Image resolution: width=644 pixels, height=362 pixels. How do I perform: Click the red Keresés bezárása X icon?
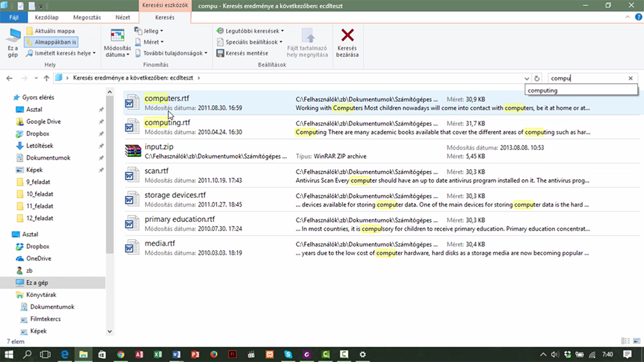(x=347, y=36)
